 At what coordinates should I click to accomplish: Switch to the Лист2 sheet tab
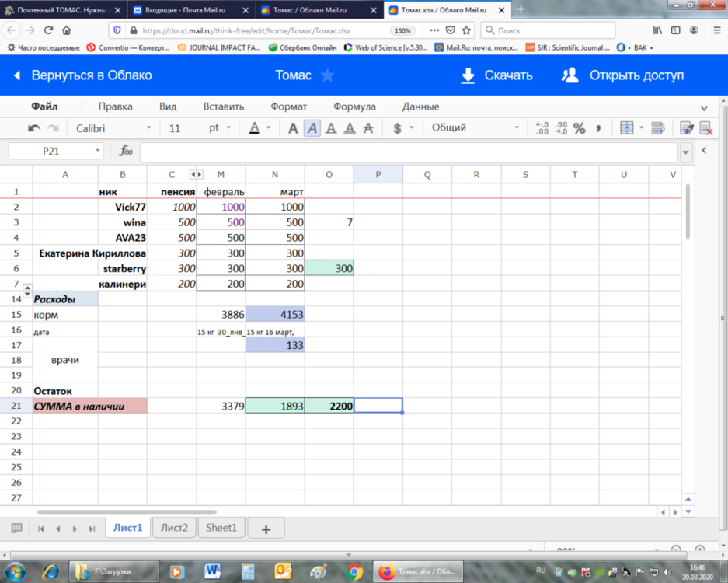pyautogui.click(x=174, y=528)
